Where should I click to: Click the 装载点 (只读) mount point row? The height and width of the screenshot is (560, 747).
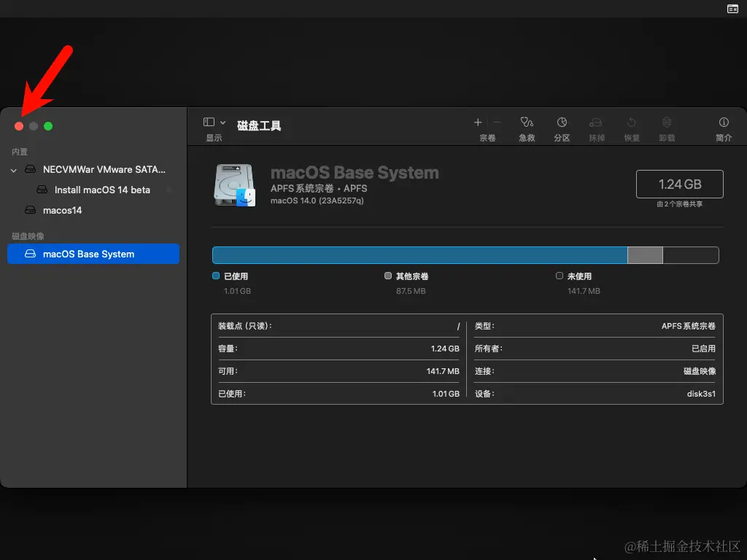click(x=338, y=326)
